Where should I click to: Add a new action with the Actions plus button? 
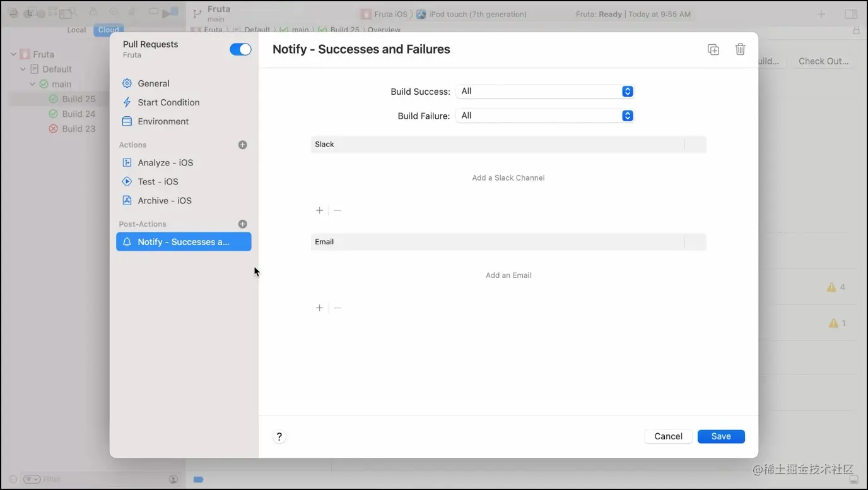coord(242,145)
